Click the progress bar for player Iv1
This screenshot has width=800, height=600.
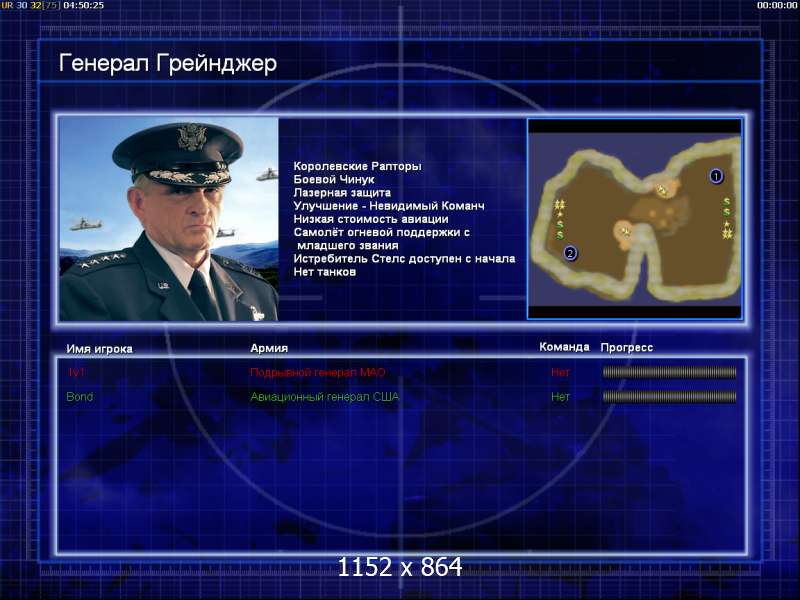(x=669, y=372)
